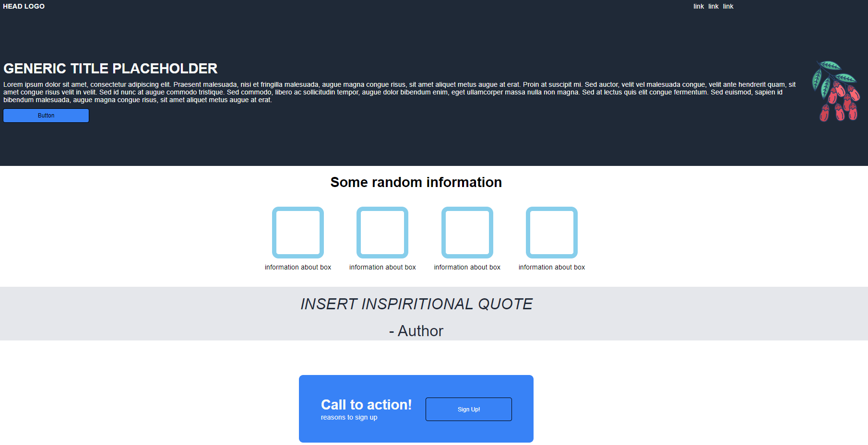Image resolution: width=868 pixels, height=445 pixels.
Task: Click the "Some random information" heading
Action: (x=416, y=182)
